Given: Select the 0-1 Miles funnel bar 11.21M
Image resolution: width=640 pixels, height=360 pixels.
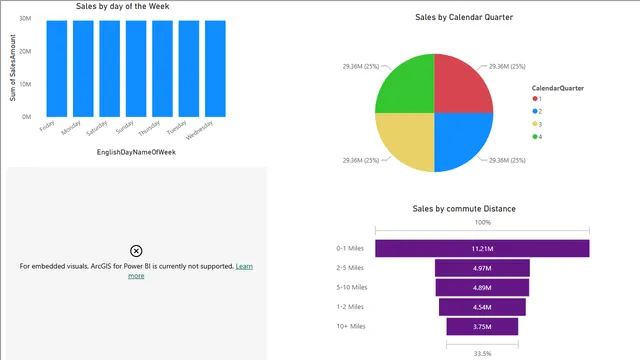Looking at the screenshot, I should pyautogui.click(x=482, y=249).
